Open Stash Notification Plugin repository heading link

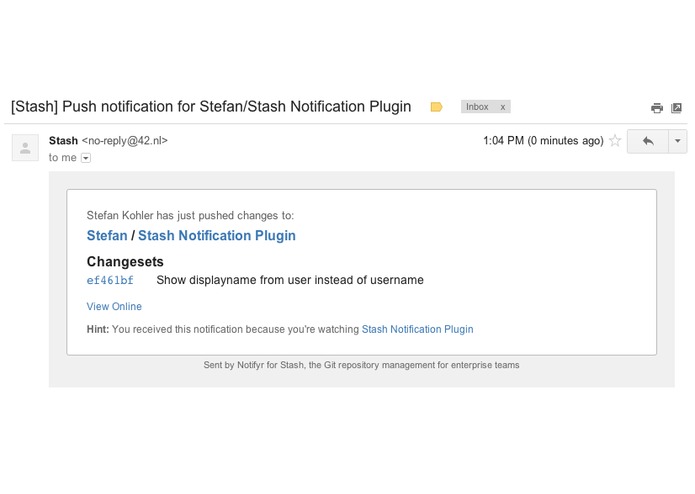click(x=217, y=235)
